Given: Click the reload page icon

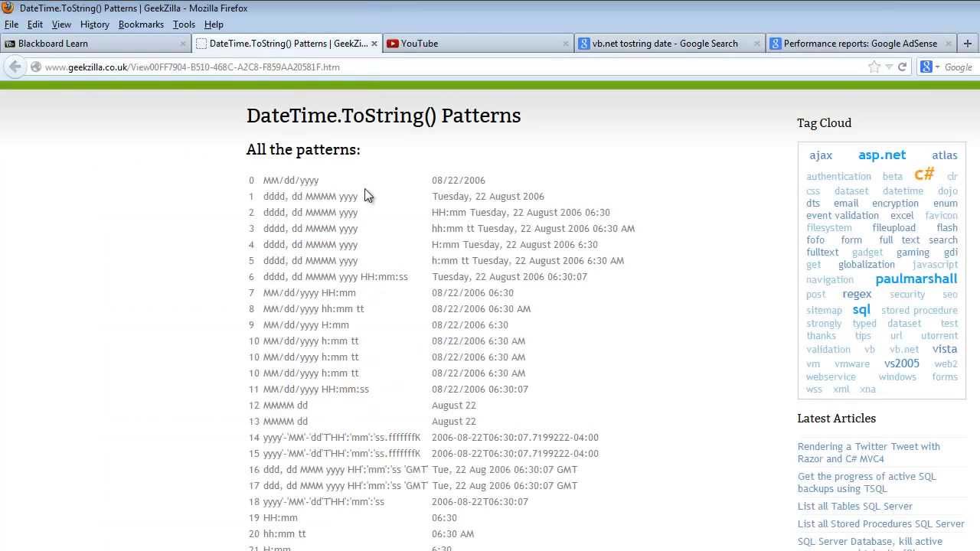Looking at the screenshot, I should (x=902, y=67).
